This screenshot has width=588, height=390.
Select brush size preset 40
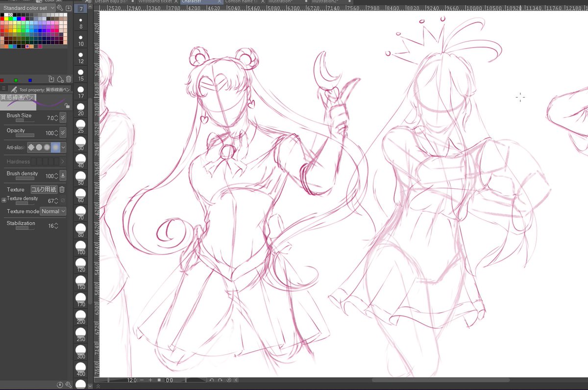(81, 161)
